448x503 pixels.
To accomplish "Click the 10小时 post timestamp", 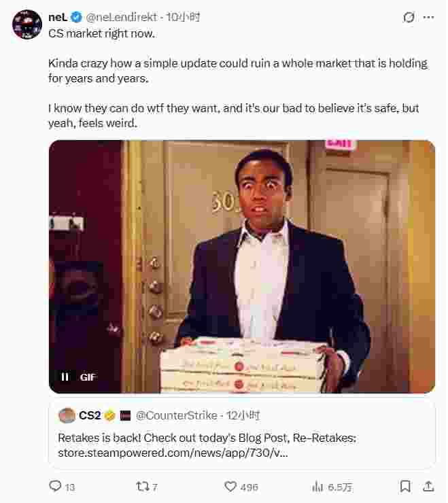I will [x=183, y=17].
